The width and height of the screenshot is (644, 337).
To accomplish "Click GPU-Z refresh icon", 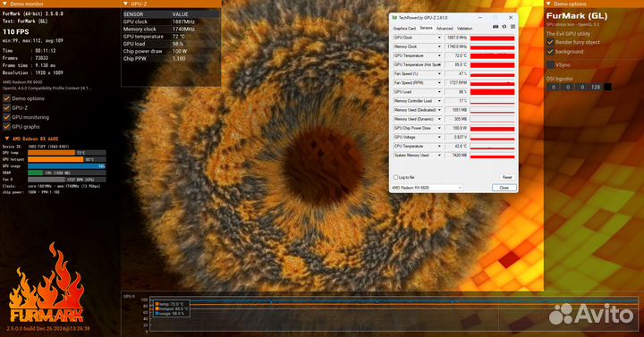I will tap(504, 27).
